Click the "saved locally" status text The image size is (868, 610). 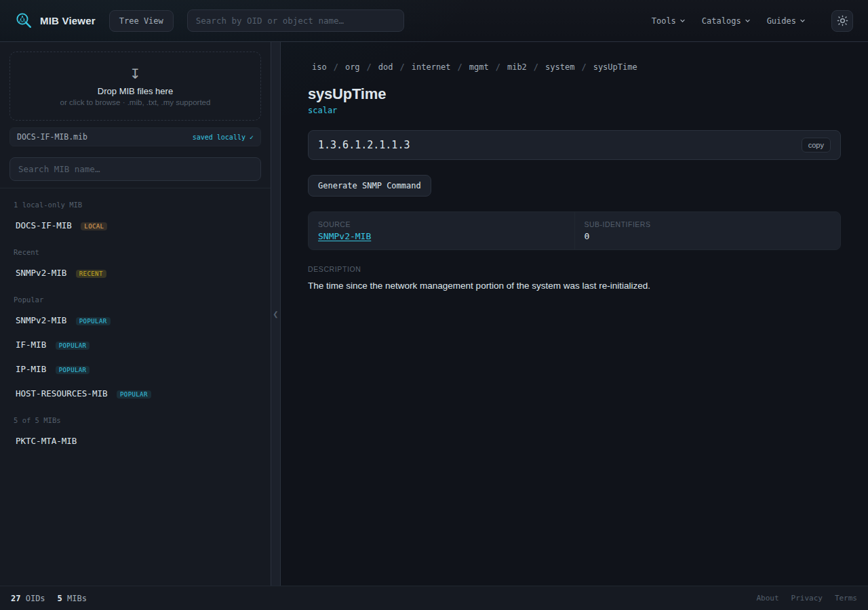point(222,137)
